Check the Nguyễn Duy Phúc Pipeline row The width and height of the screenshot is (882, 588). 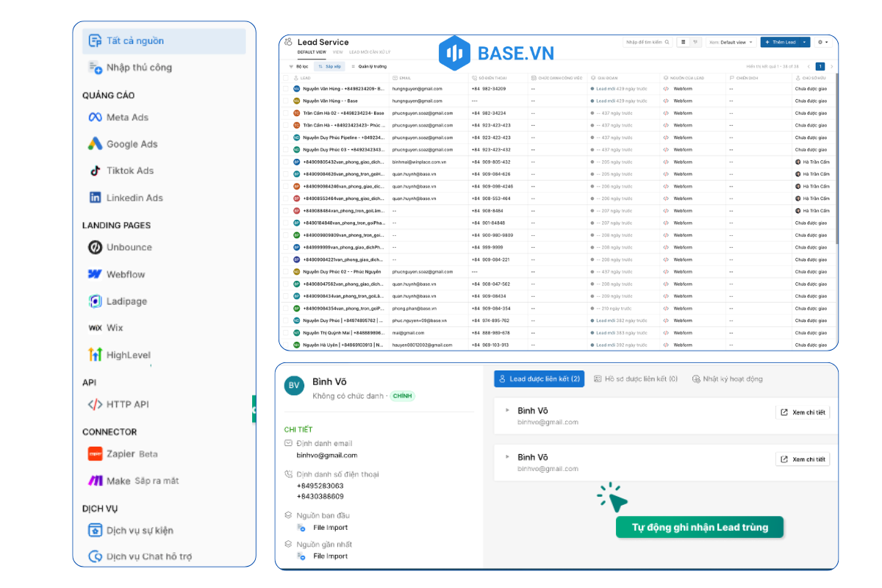(286, 137)
